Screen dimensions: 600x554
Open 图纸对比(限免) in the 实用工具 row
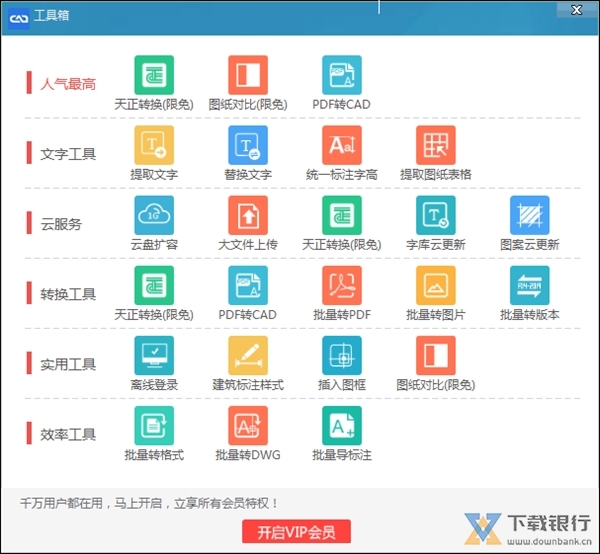pyautogui.click(x=436, y=355)
